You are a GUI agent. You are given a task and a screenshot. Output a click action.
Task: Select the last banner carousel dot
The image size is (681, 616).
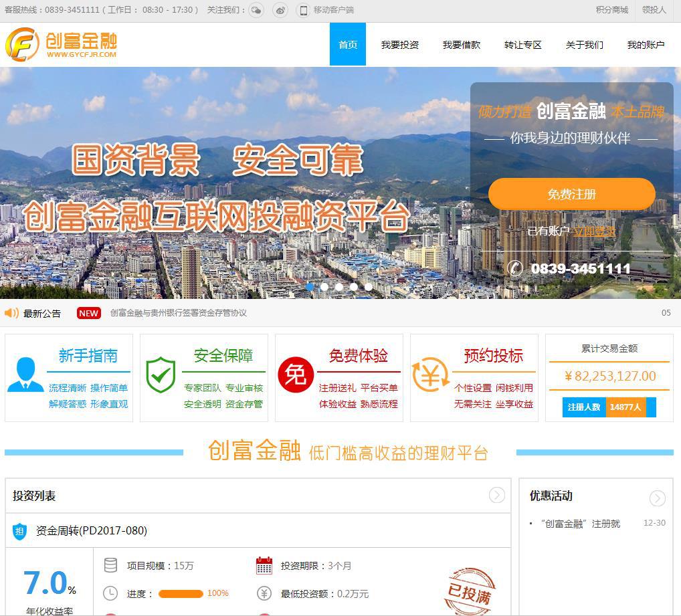tap(369, 287)
